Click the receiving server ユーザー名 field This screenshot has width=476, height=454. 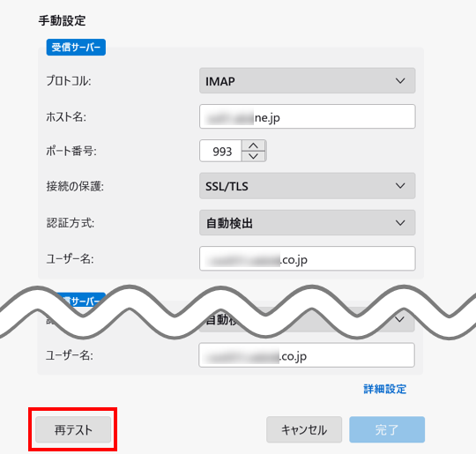point(308,258)
